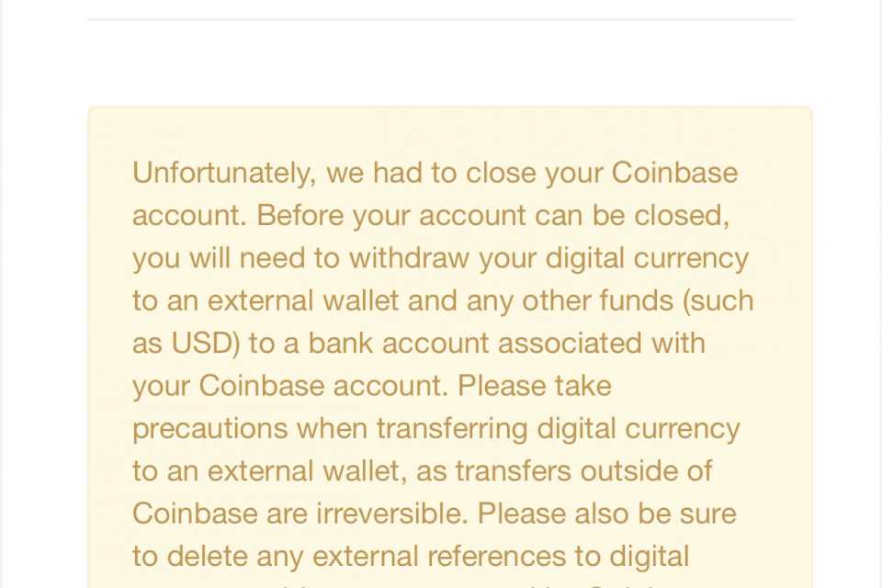
Task: Select the text "Before your account can be closed"
Action: click(x=492, y=216)
